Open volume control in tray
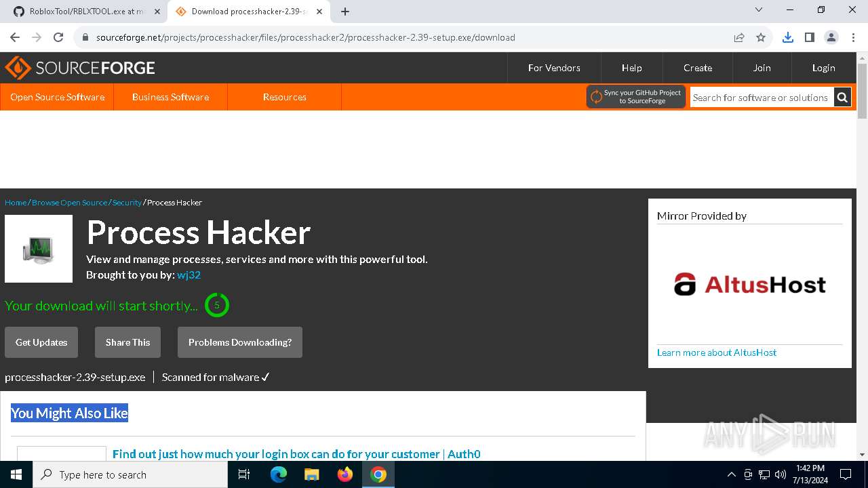 780,474
